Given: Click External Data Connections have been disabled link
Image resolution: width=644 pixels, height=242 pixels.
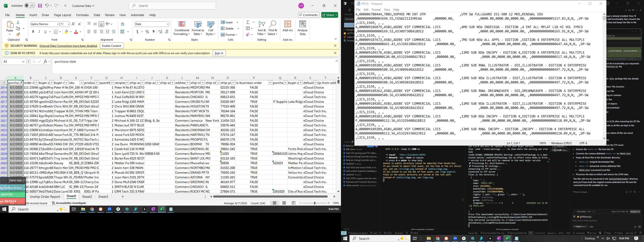Looking at the screenshot, I should click(x=68, y=46).
